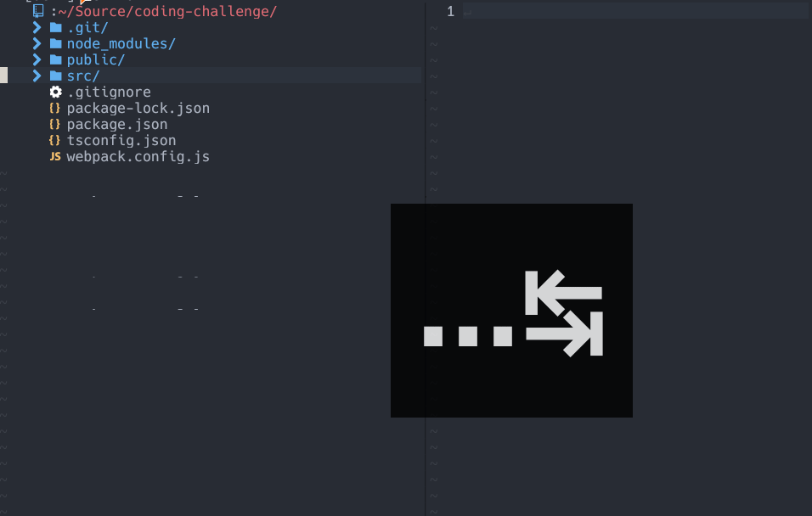
Task: Select the root path ~/Source/coding-challenge/
Action: tap(167, 11)
